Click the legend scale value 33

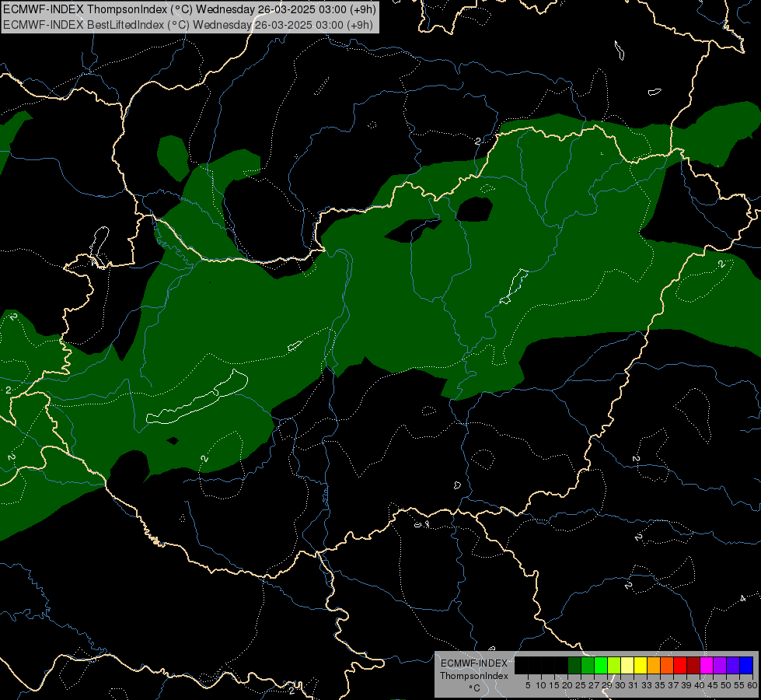647,685
